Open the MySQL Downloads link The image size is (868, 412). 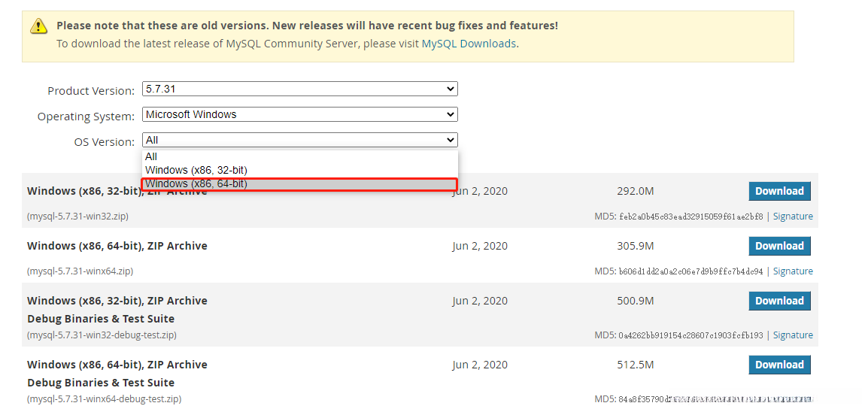[469, 44]
